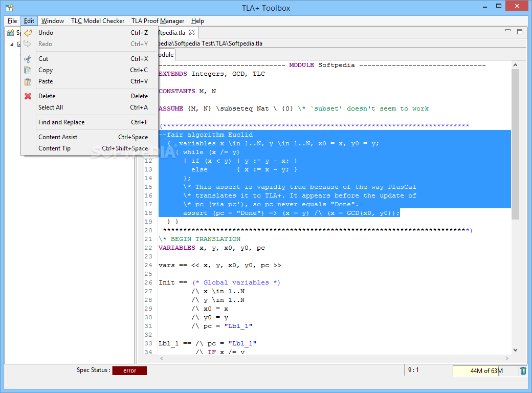This screenshot has width=532, height=393.
Task: Click the Init == Global variables line
Action: [x=219, y=282]
